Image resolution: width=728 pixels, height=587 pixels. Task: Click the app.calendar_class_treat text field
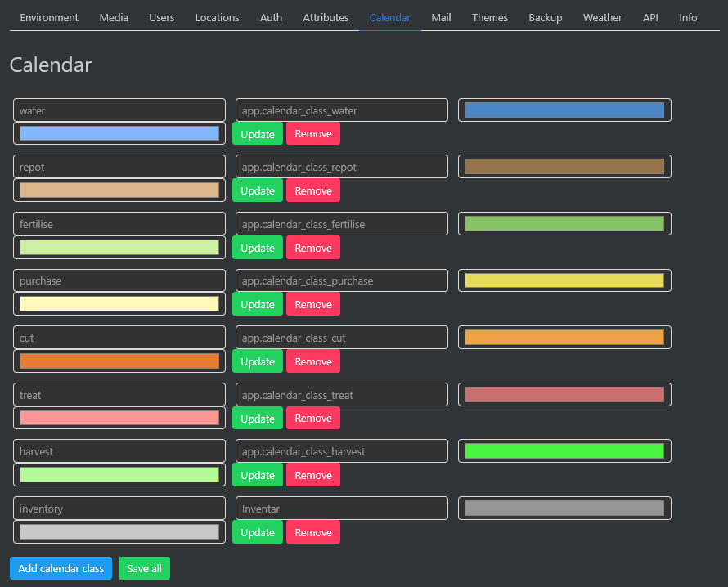(x=341, y=394)
